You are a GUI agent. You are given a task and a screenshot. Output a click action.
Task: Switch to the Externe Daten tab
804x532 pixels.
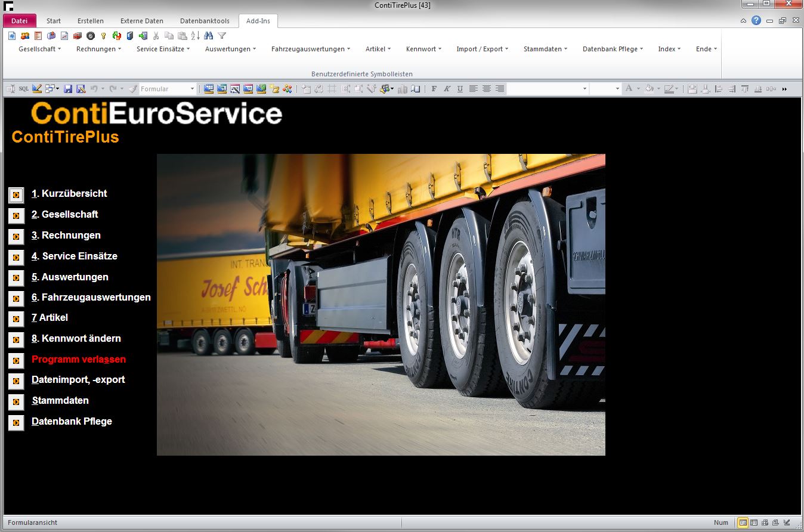point(142,21)
